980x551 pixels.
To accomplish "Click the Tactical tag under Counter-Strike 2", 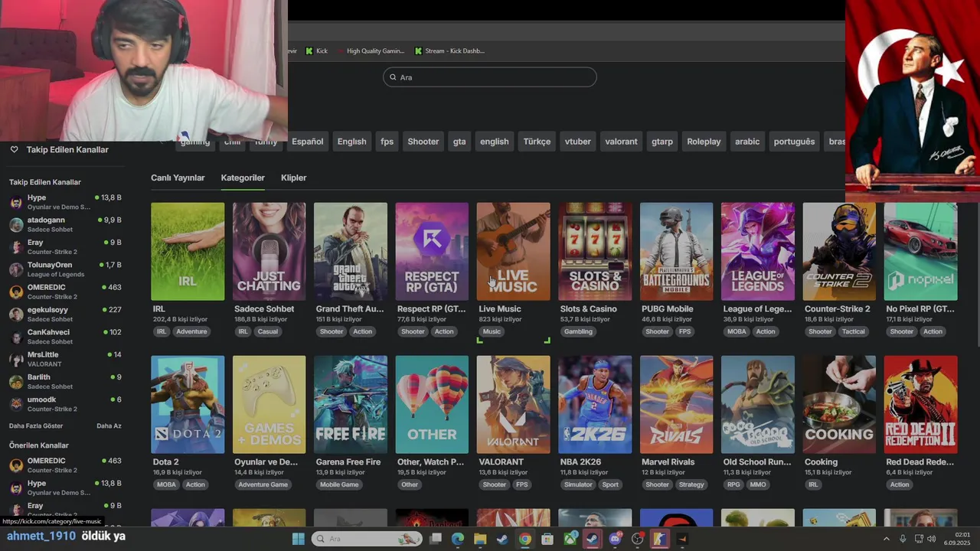I will click(x=853, y=331).
